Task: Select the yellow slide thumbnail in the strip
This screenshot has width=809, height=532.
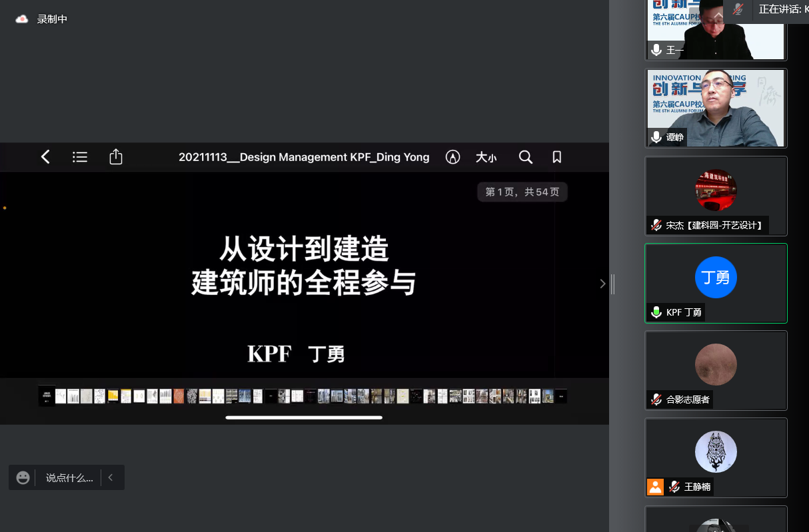Action: tap(113, 396)
